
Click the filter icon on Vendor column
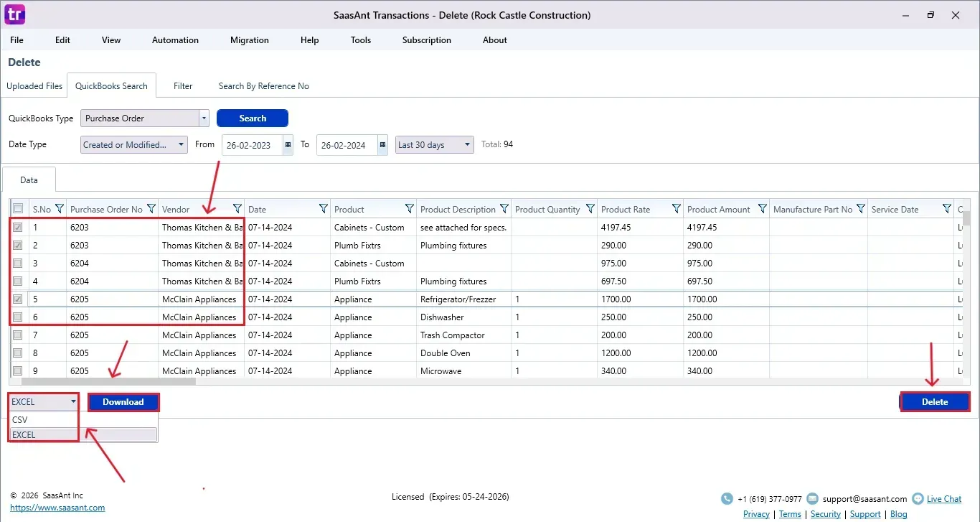click(237, 209)
